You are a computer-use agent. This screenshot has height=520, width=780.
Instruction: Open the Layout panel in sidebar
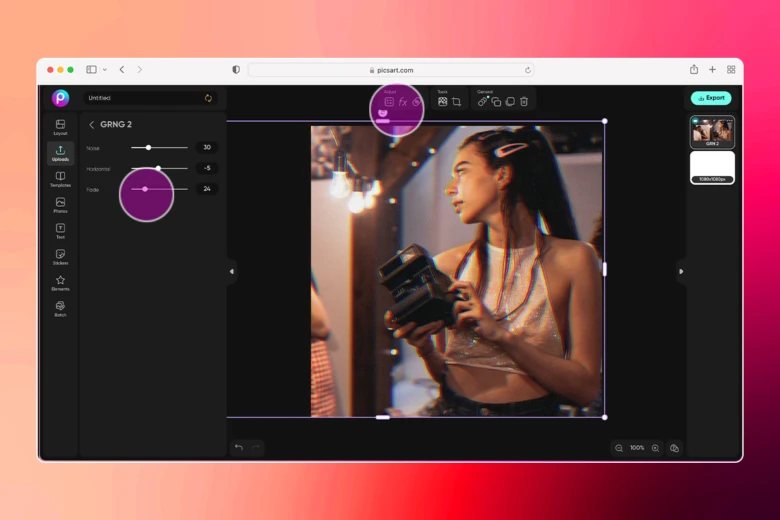60,126
